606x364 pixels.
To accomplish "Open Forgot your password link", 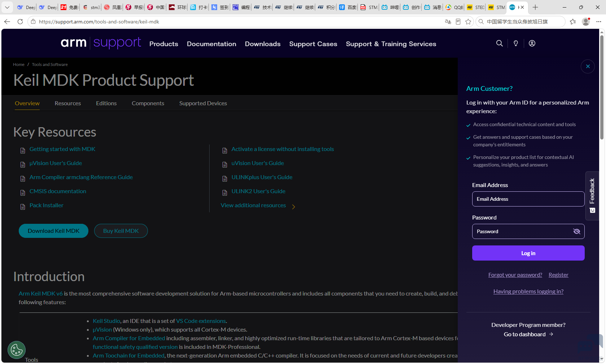I will tap(515, 275).
